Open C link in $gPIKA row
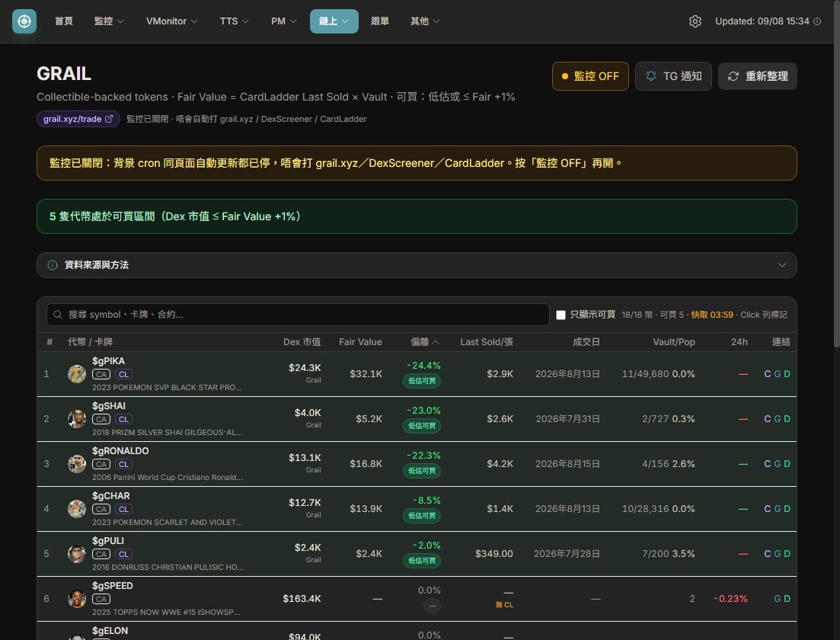This screenshot has height=640, width=840. (x=767, y=373)
